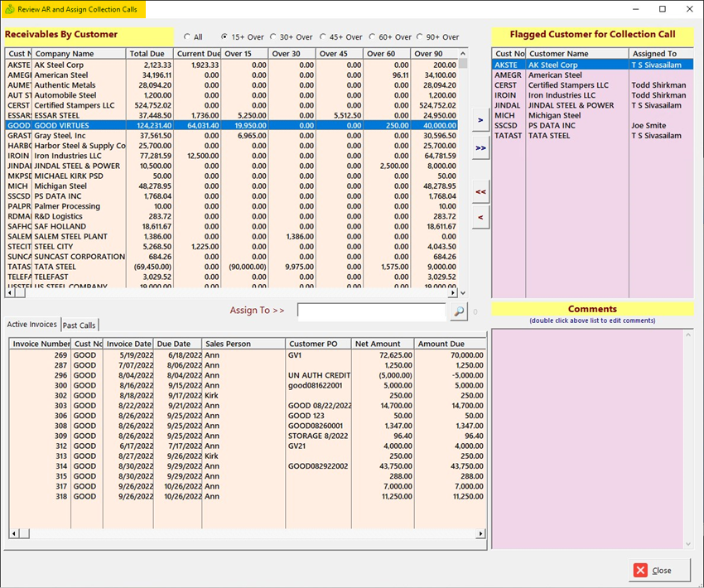Select flagged customer Michigan Steel
This screenshot has height=588, width=704.
tap(593, 115)
